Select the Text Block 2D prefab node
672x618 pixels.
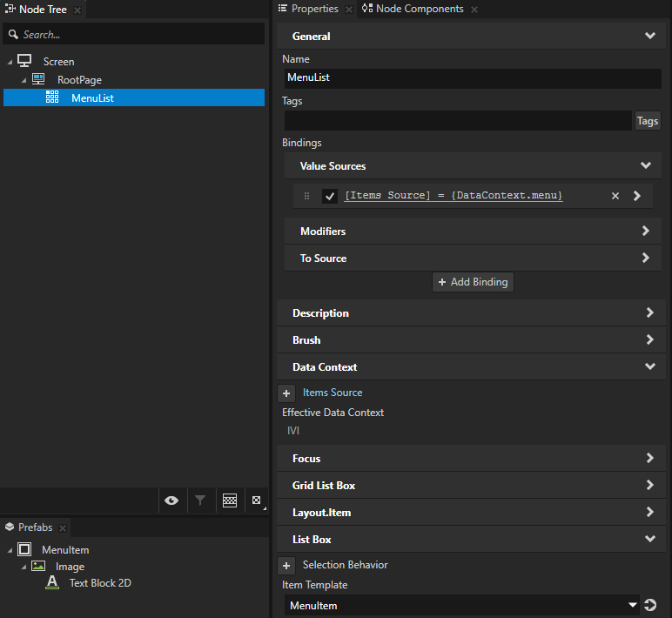coord(99,583)
